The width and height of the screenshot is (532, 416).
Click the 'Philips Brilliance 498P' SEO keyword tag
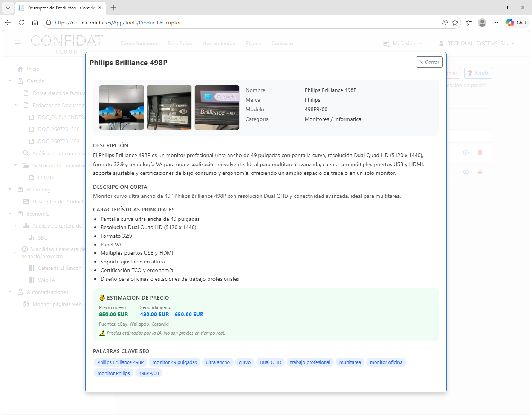[121, 362]
